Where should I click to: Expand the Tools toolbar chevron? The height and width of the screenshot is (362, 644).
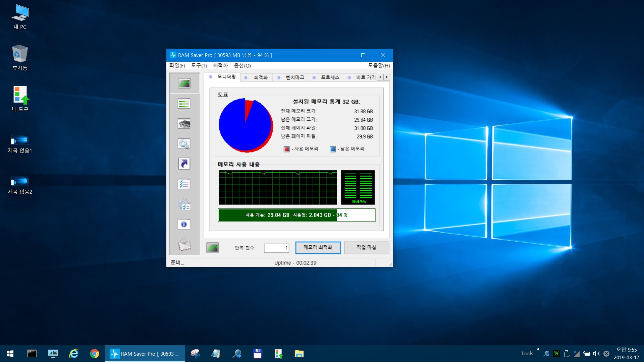538,349
